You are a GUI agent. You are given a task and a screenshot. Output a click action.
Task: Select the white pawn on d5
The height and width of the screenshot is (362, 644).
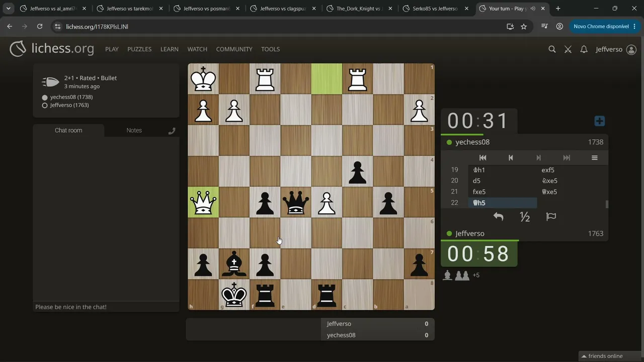[x=327, y=202]
